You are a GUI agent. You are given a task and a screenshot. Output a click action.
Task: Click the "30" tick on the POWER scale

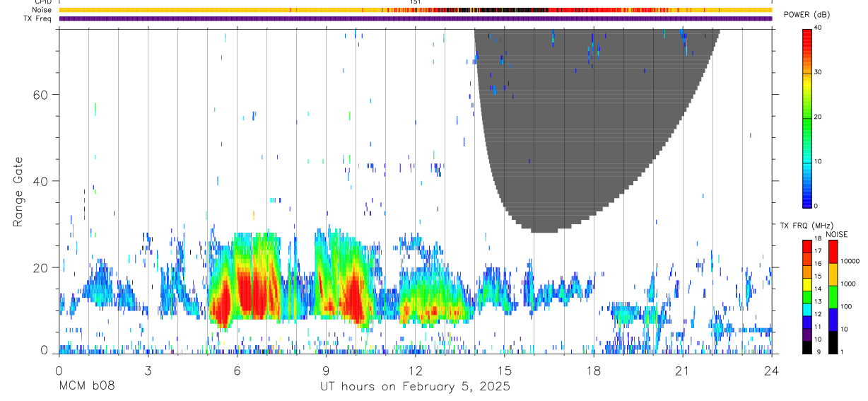tap(819, 72)
